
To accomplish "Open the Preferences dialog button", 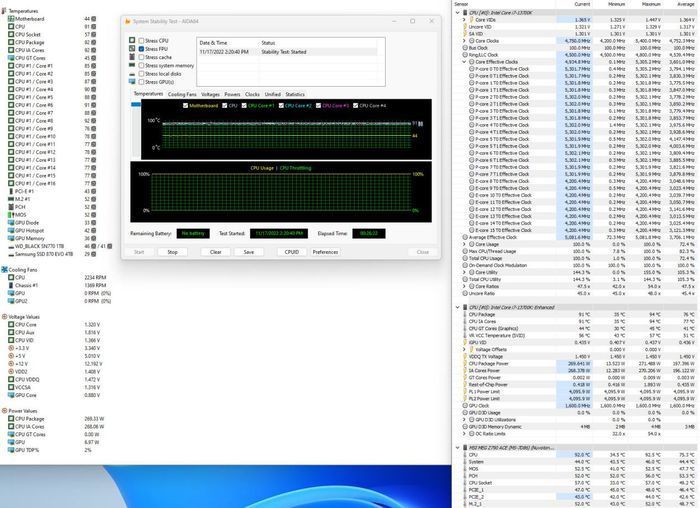I will 325,252.
